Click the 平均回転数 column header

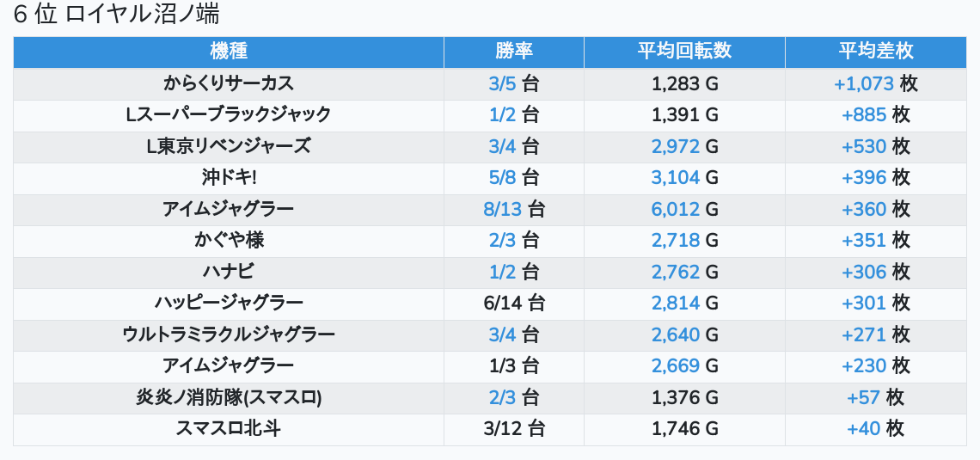[684, 52]
